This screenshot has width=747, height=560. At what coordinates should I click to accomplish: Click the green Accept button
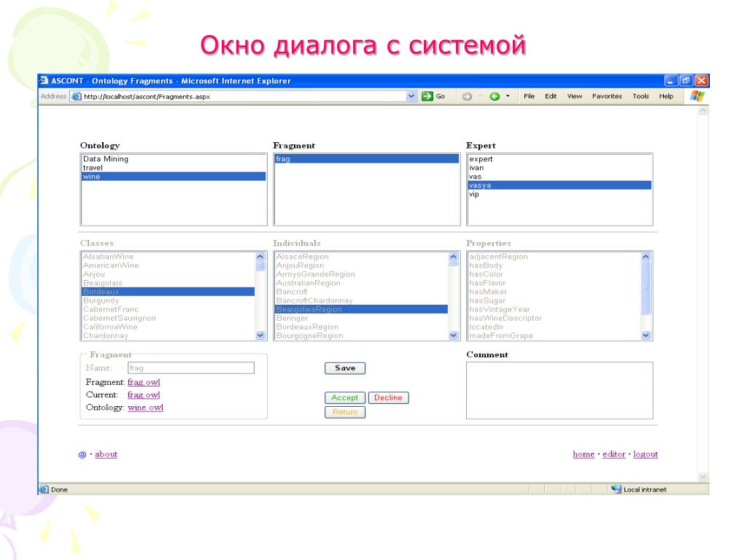[x=345, y=397]
